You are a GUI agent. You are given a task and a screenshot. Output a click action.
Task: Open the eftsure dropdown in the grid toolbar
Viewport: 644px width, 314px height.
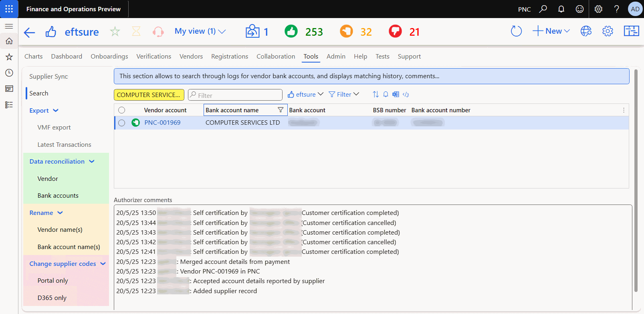click(x=305, y=94)
